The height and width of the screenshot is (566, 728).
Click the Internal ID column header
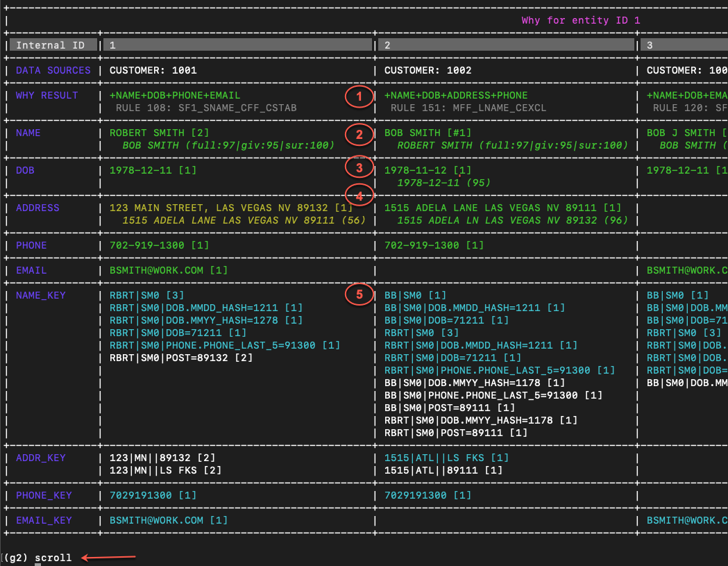(50, 45)
